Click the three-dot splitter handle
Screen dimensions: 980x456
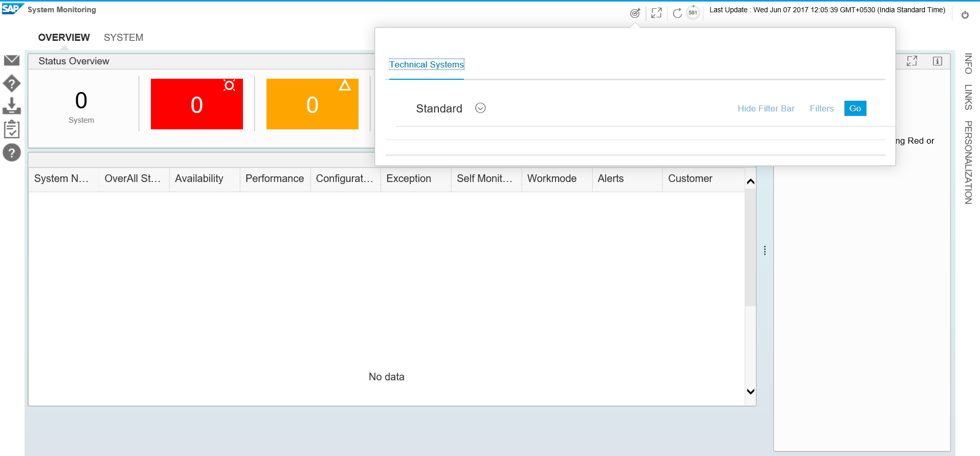click(x=765, y=250)
